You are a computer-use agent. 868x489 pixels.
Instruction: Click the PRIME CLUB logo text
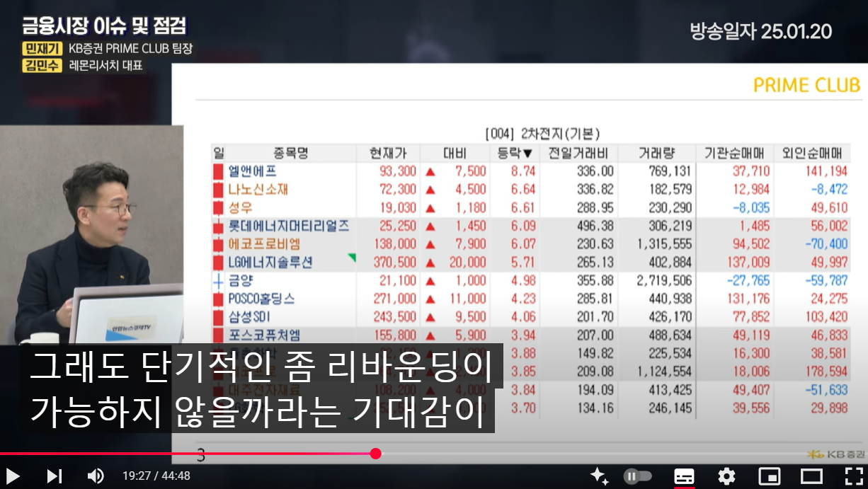pos(806,86)
